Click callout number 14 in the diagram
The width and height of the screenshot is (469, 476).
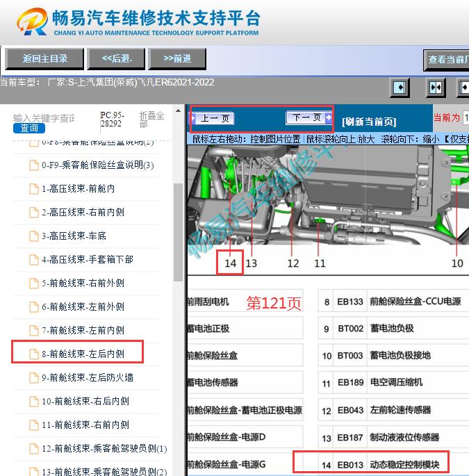point(230,263)
